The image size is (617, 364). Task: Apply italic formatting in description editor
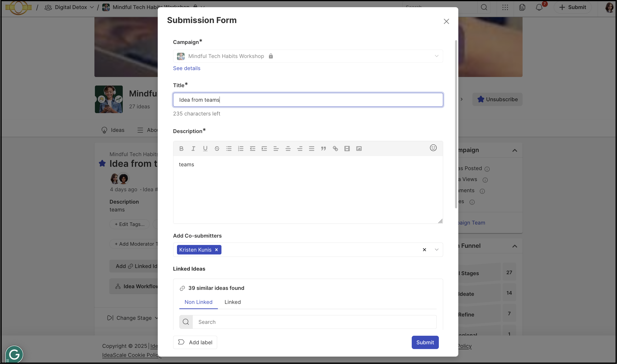[x=193, y=148]
